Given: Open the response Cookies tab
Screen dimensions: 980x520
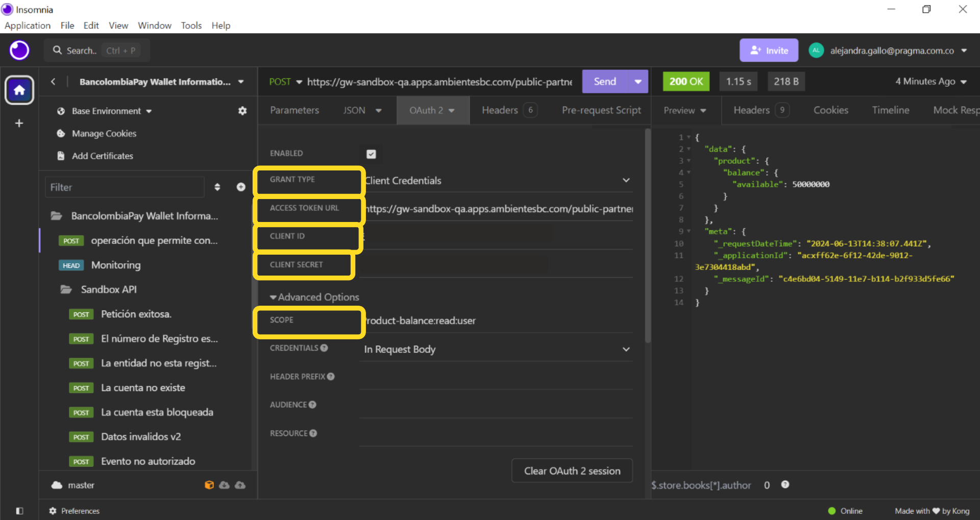Looking at the screenshot, I should pos(830,110).
